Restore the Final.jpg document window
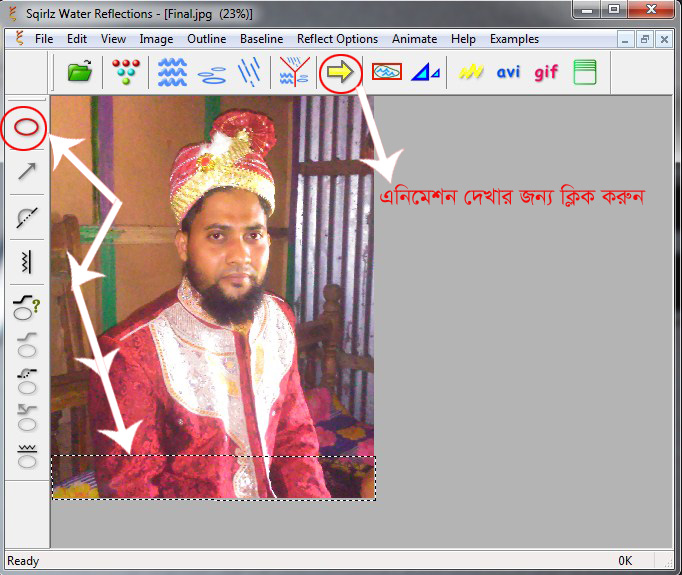 click(x=645, y=40)
